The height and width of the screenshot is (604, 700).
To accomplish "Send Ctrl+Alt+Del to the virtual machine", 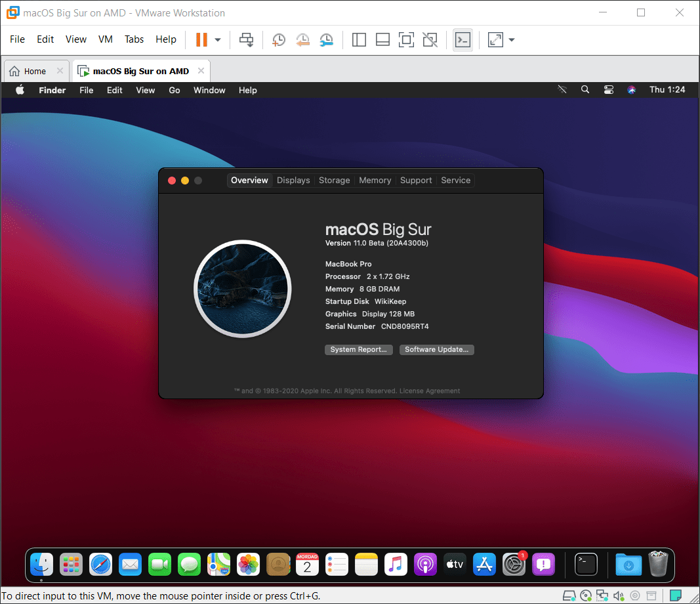I will (247, 40).
